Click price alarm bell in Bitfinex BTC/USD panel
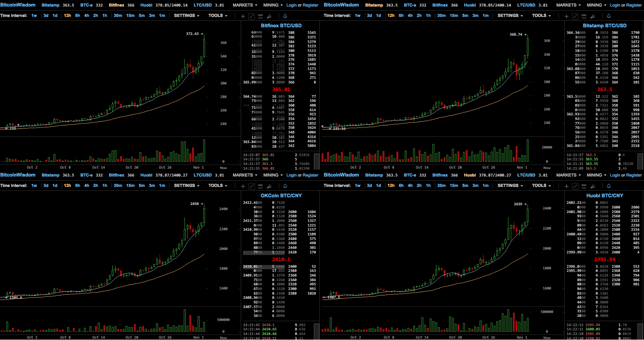The height and width of the screenshot is (340, 644). (x=285, y=16)
